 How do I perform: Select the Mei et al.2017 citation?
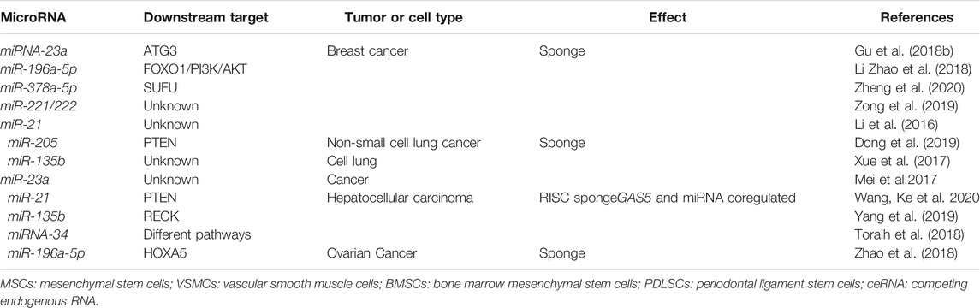[x=891, y=180]
